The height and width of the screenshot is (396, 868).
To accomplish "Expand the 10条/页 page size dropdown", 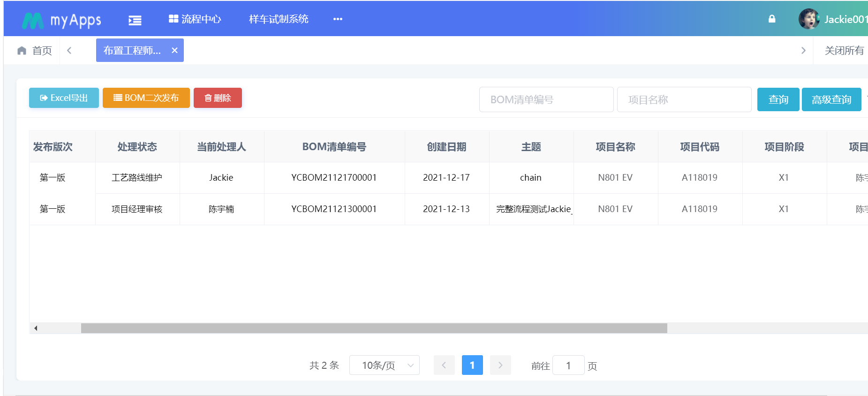I will click(x=384, y=366).
